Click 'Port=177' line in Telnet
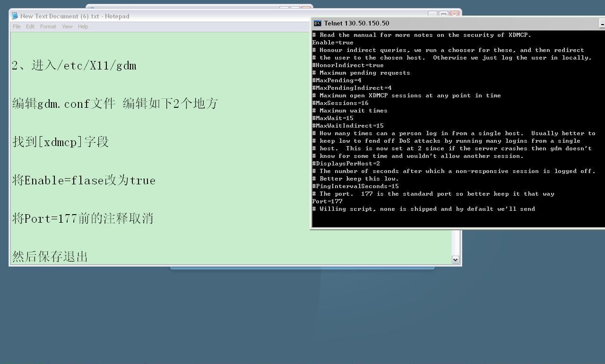The height and width of the screenshot is (364, 605). [x=327, y=201]
